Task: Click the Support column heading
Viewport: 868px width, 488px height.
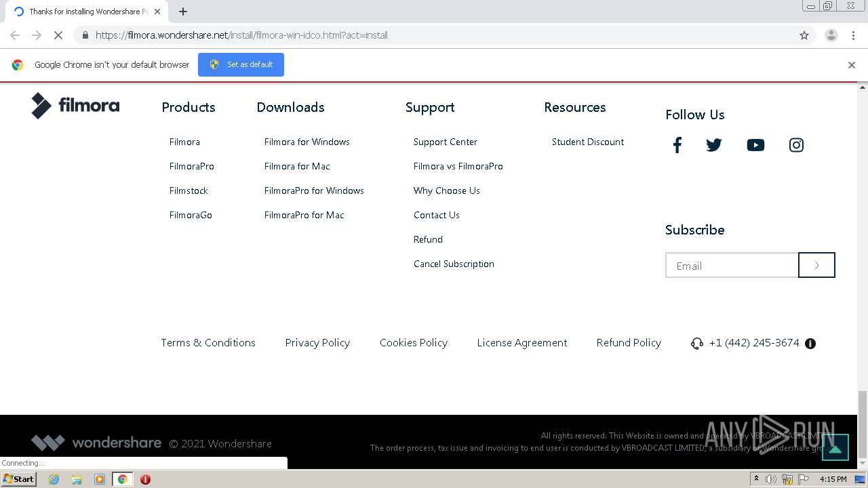Action: coord(430,107)
